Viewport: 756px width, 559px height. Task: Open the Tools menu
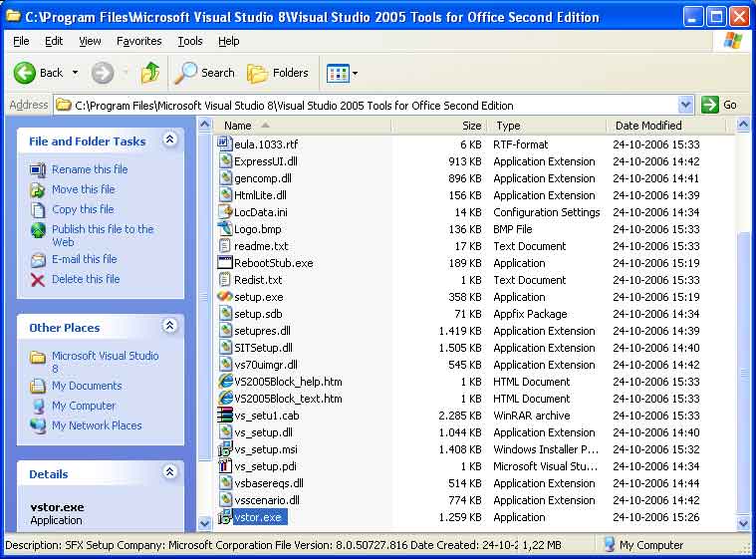point(190,41)
